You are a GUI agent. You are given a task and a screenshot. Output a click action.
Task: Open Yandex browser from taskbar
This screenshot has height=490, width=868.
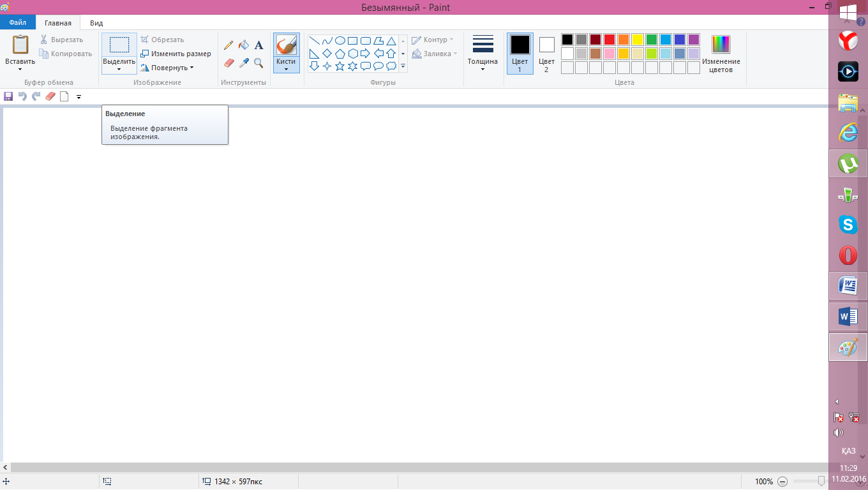[848, 41]
